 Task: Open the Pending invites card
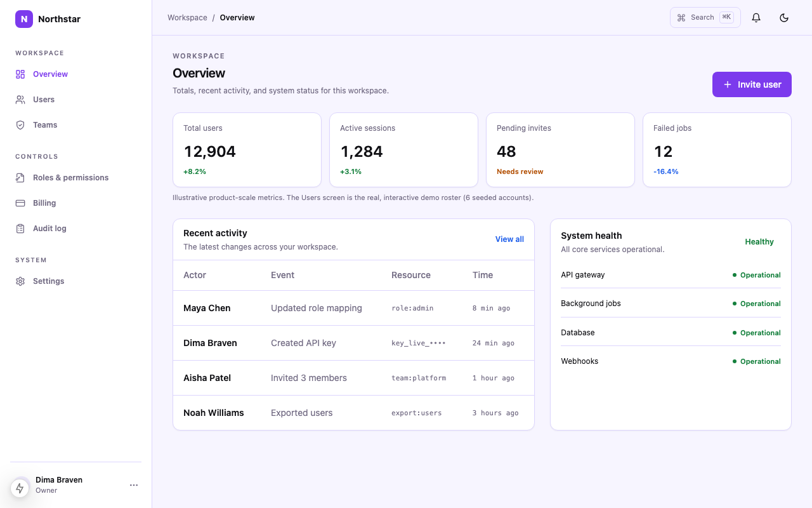pos(560,150)
